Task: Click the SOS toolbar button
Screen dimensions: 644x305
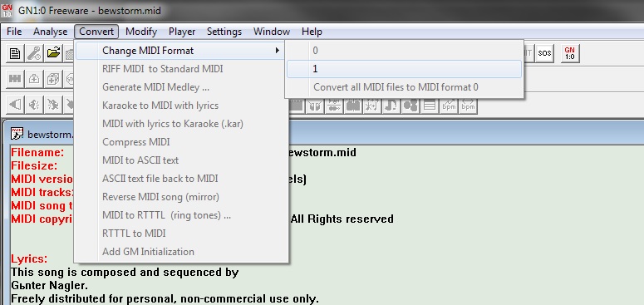Action: [x=544, y=53]
